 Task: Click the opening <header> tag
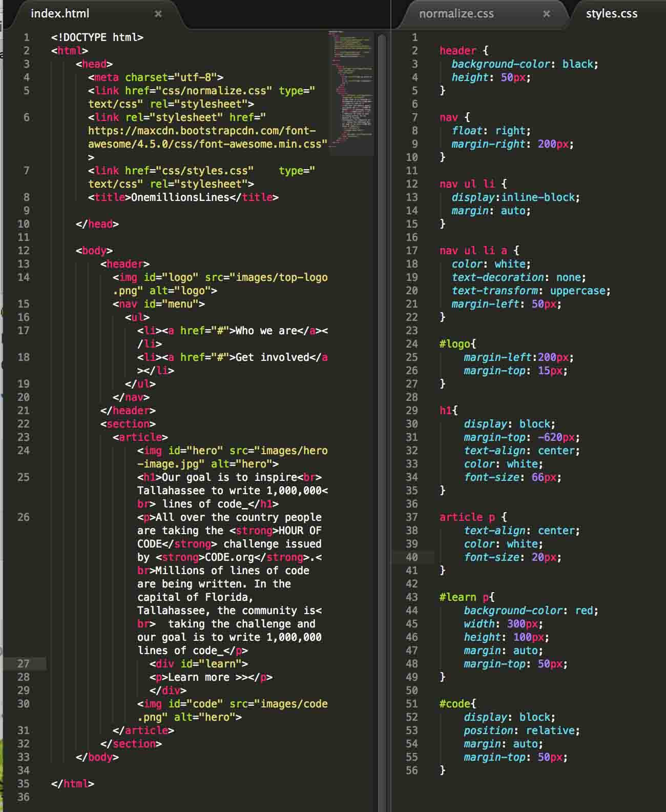click(x=125, y=264)
